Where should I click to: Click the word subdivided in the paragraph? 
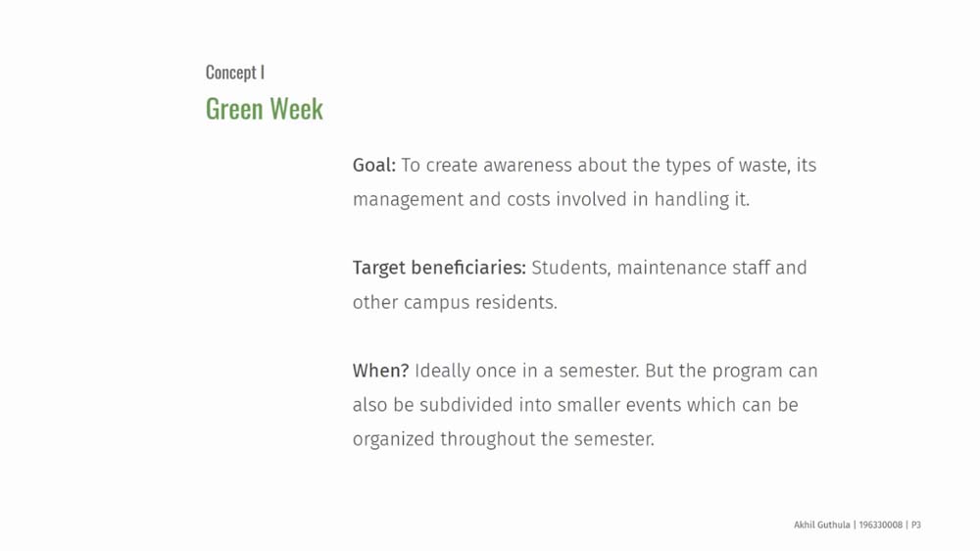point(466,405)
